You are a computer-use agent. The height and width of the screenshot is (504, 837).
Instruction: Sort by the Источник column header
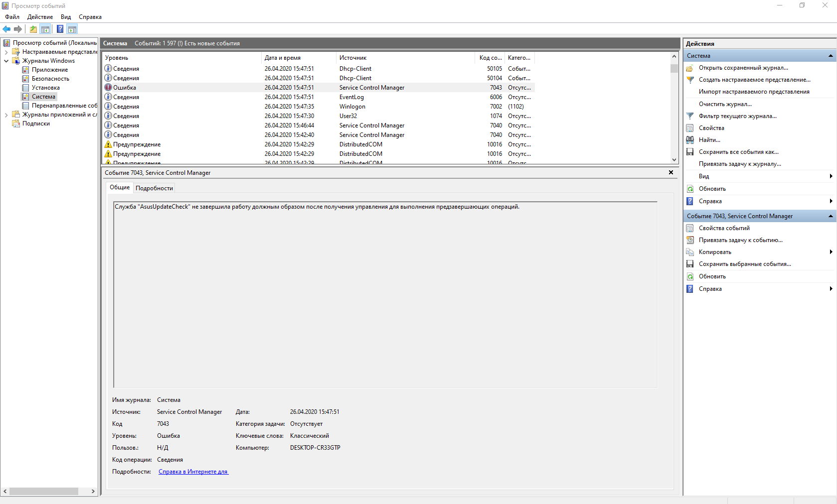[x=406, y=58]
